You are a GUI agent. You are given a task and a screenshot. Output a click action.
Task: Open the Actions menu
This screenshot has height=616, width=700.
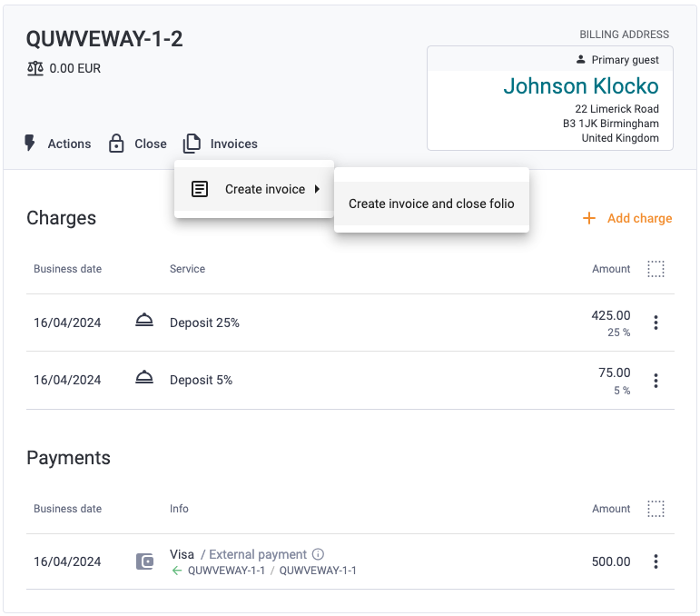click(57, 144)
